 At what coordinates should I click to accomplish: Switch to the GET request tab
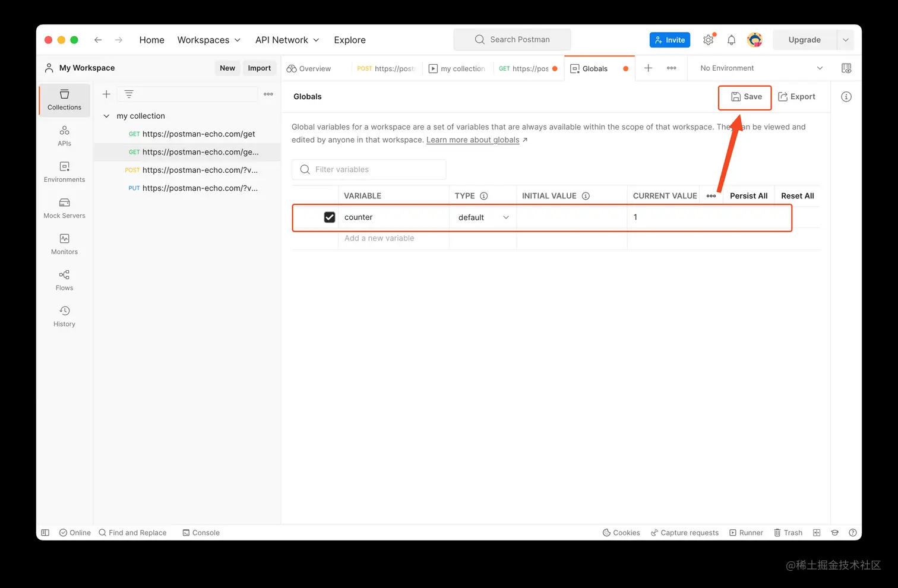[528, 68]
